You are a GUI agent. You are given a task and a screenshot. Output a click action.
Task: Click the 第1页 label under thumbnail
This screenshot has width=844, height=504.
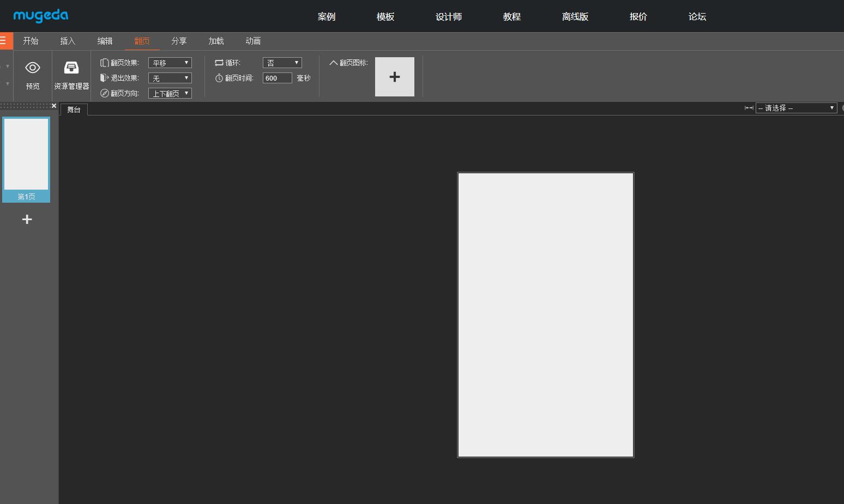tap(26, 197)
